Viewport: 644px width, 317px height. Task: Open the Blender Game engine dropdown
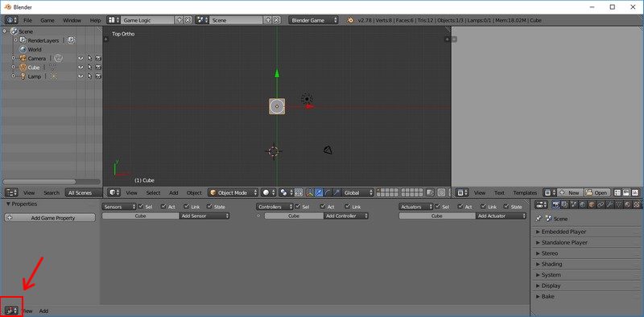pyautogui.click(x=313, y=19)
